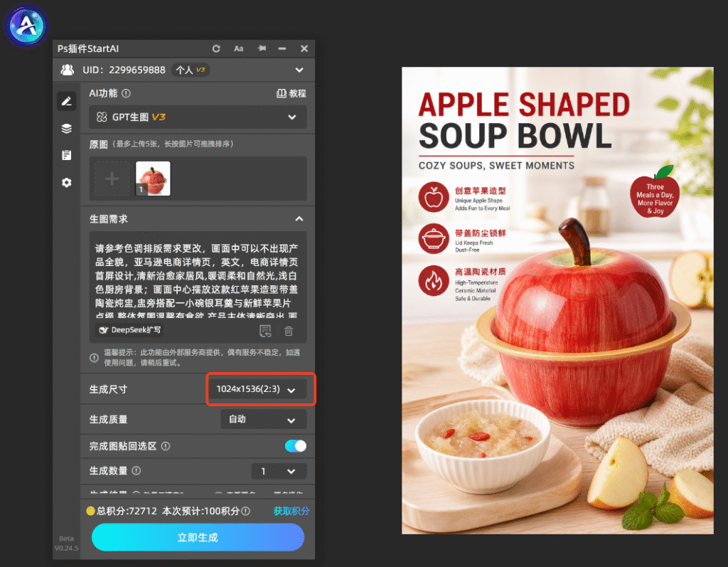Click the DeepSeek扩写 button
Image resolution: width=728 pixels, height=567 pixels.
click(131, 330)
